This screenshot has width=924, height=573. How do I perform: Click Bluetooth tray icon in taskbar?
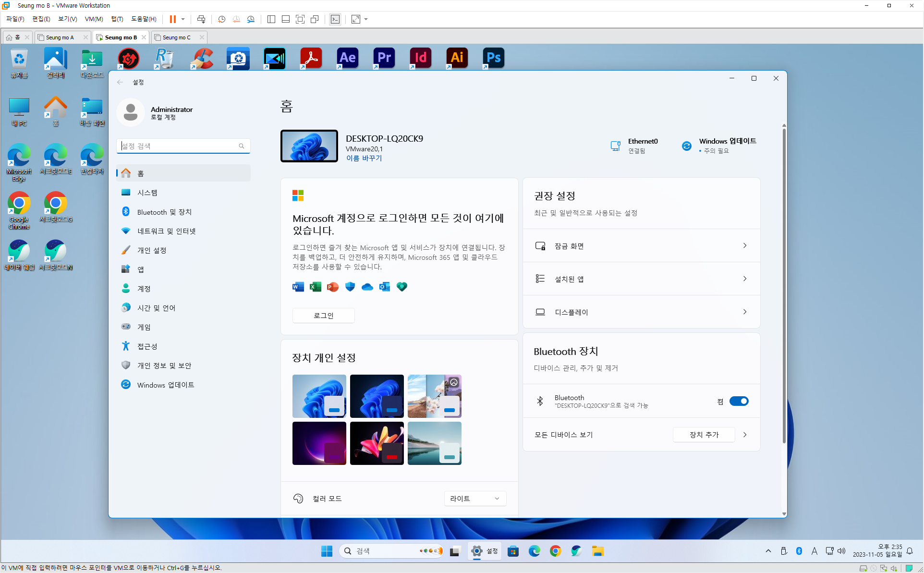coord(799,551)
